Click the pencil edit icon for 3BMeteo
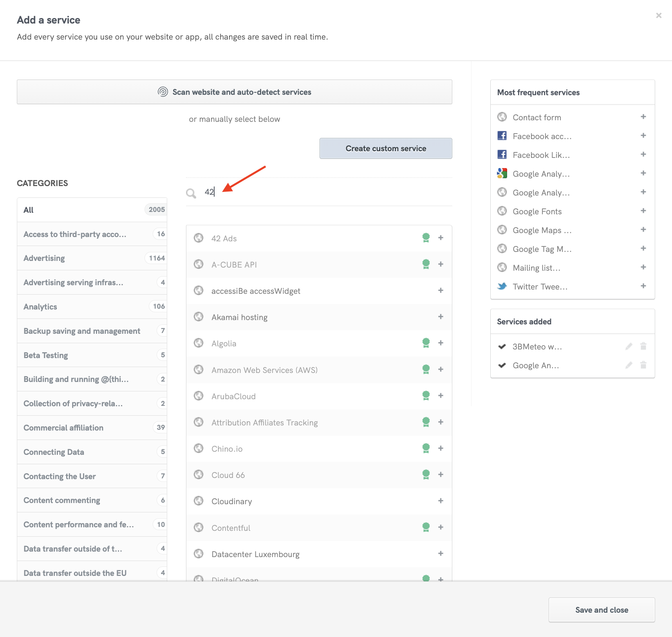Viewport: 672px width, 637px height. pyautogui.click(x=629, y=346)
